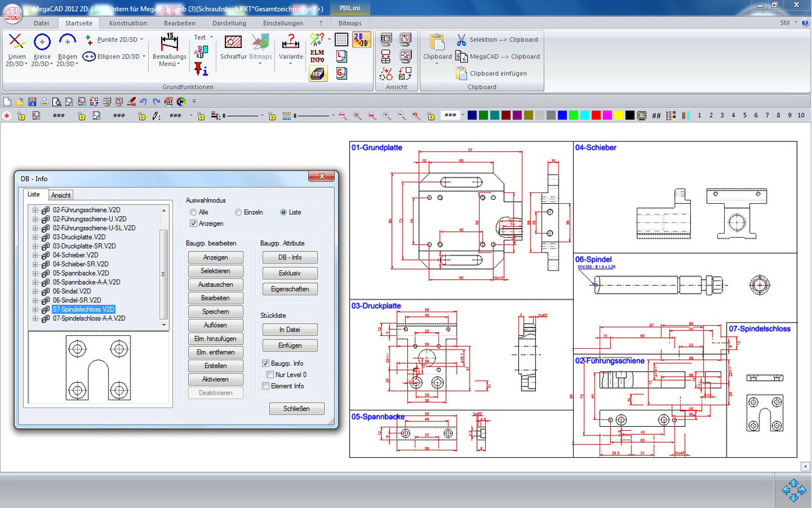
Task: Select 07-Spindelschloss-A-A.V2D in the list
Action: pyautogui.click(x=89, y=318)
